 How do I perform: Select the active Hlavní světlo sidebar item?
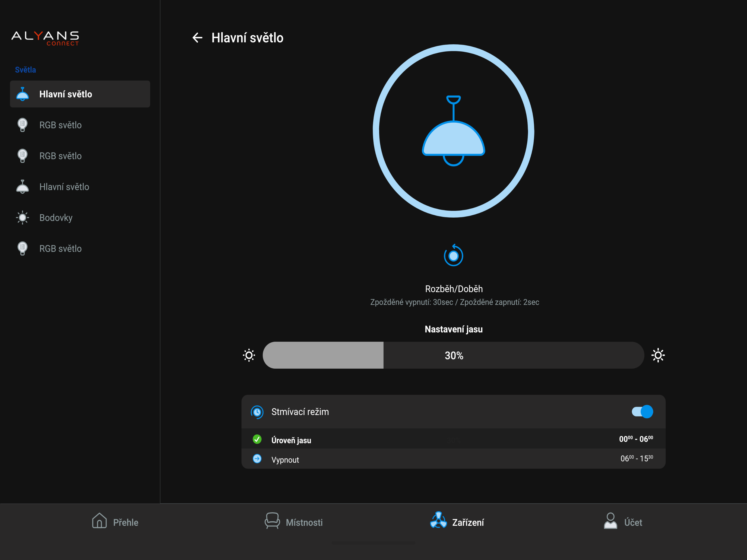point(80,94)
